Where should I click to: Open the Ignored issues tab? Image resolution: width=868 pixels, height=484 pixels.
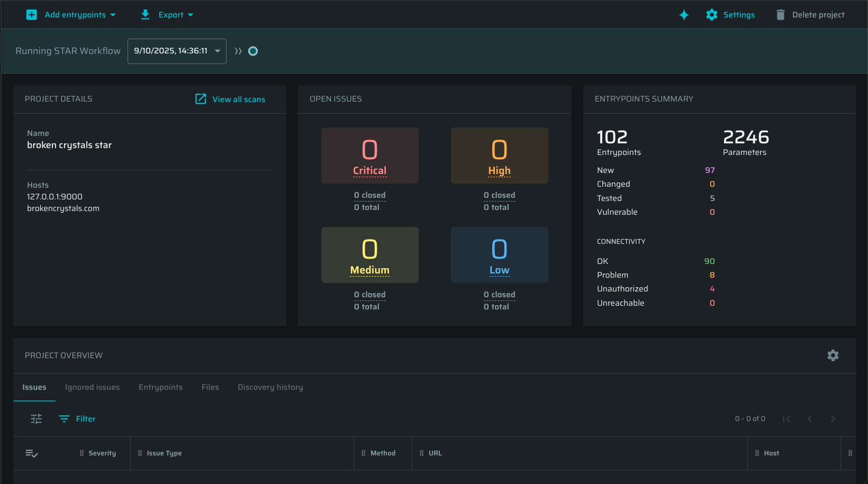(x=92, y=387)
